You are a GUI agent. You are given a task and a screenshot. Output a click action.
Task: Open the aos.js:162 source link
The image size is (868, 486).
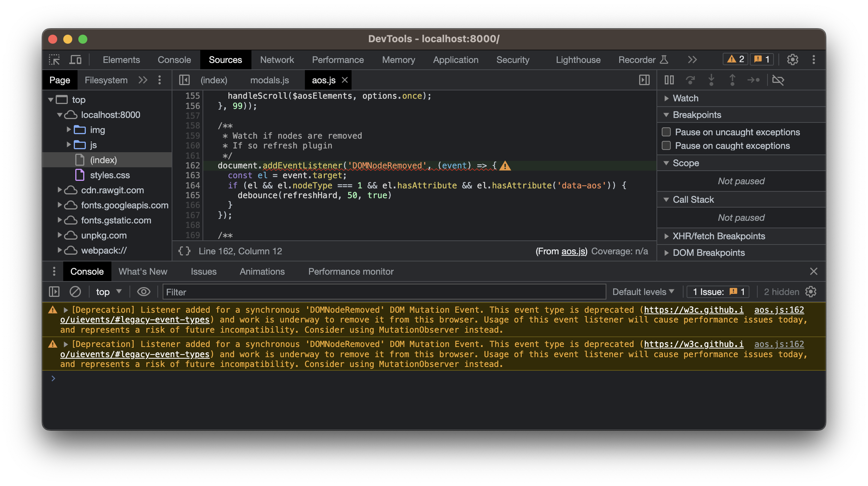(779, 310)
